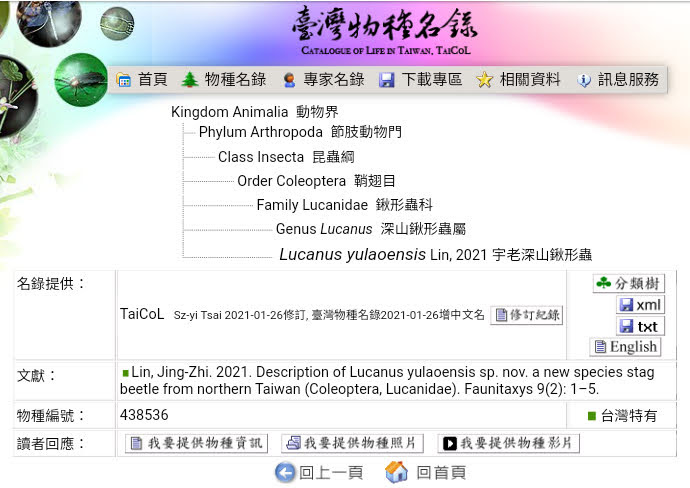Click the 回首頁 house icon
Viewport: 690px width, 488px height.
397,472
